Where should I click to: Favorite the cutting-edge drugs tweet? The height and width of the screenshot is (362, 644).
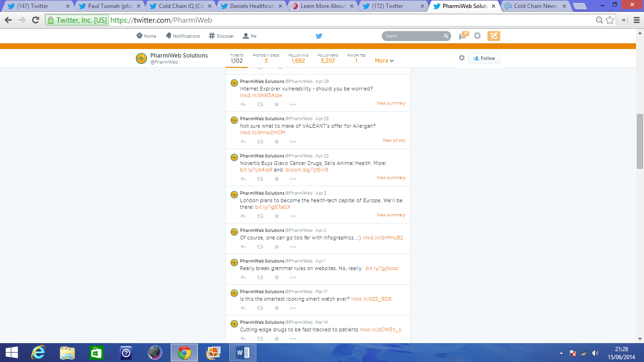click(x=277, y=338)
